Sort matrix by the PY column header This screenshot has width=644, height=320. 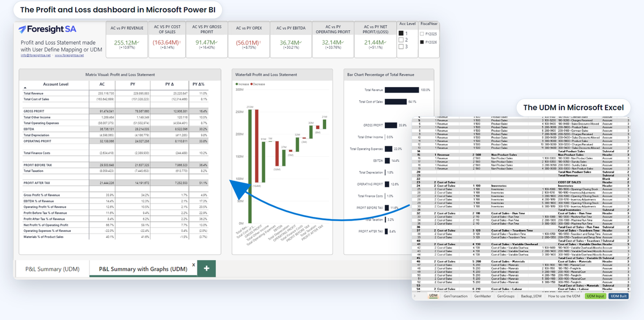pos(132,84)
